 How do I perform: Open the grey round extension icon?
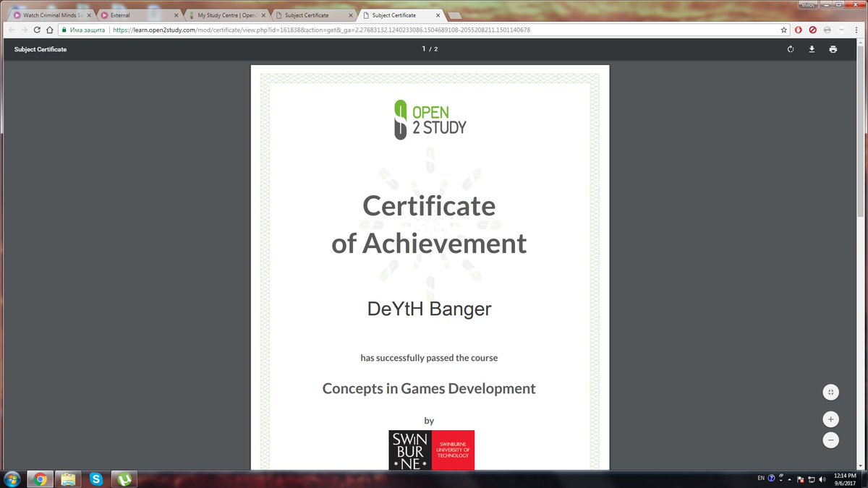827,30
